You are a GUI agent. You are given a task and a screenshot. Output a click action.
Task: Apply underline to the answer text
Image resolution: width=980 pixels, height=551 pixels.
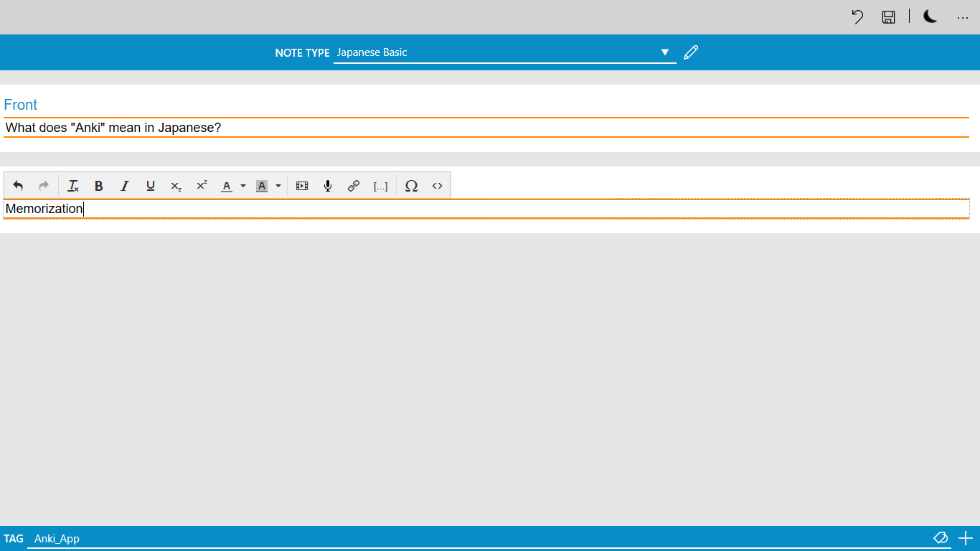[150, 186]
